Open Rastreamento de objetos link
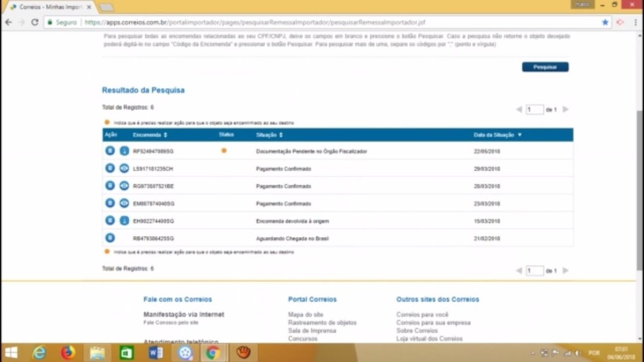 tap(322, 323)
